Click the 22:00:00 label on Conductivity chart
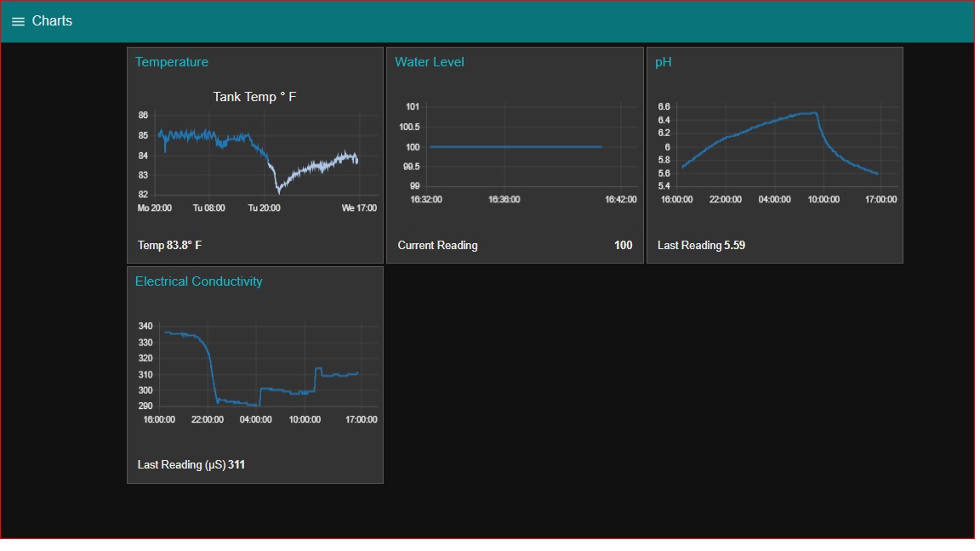980x551 pixels. [x=208, y=419]
